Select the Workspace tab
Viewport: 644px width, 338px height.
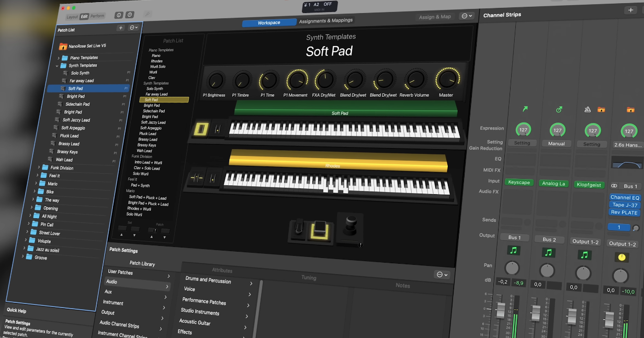tap(269, 23)
